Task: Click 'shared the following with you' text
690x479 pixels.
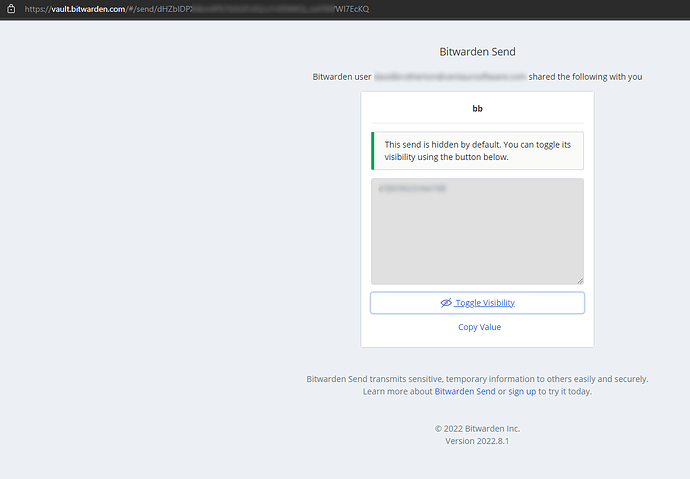Action: click(585, 77)
